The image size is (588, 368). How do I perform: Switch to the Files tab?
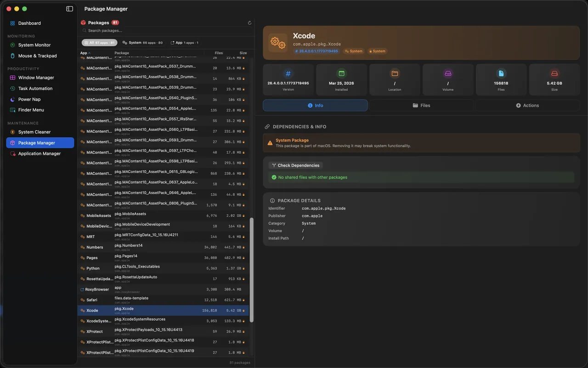[x=421, y=106]
